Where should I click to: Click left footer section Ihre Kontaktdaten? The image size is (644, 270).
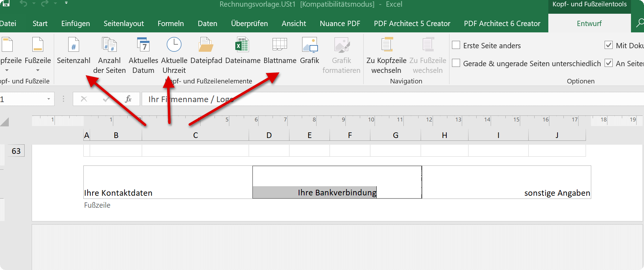click(x=168, y=182)
